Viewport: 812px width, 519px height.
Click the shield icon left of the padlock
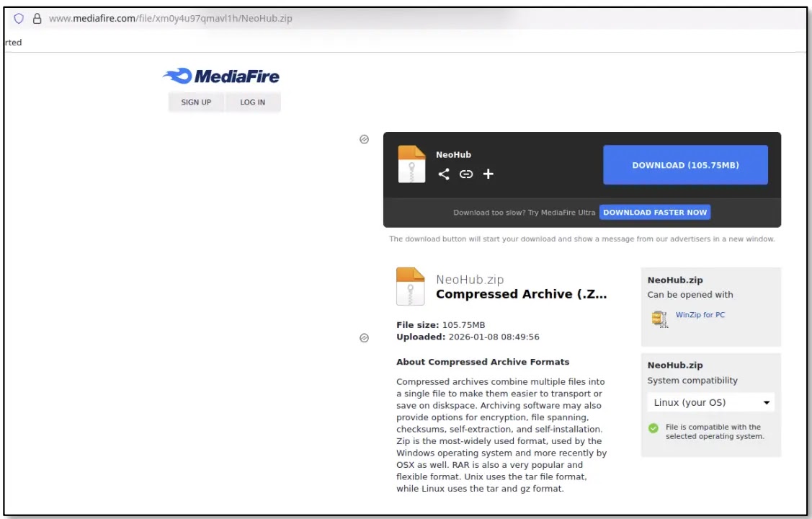point(19,18)
